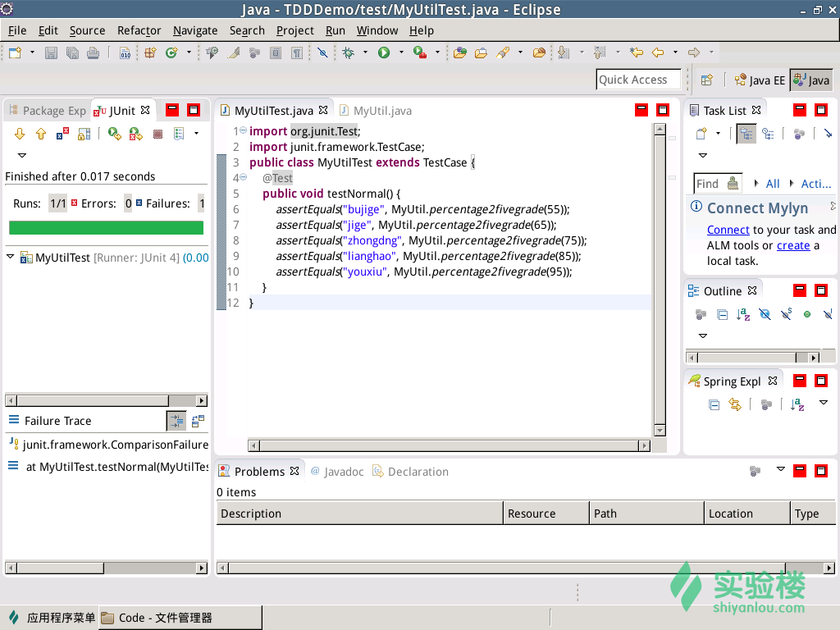Jump to previous failed JUnit test
The image size is (840, 630).
pyautogui.click(x=41, y=134)
